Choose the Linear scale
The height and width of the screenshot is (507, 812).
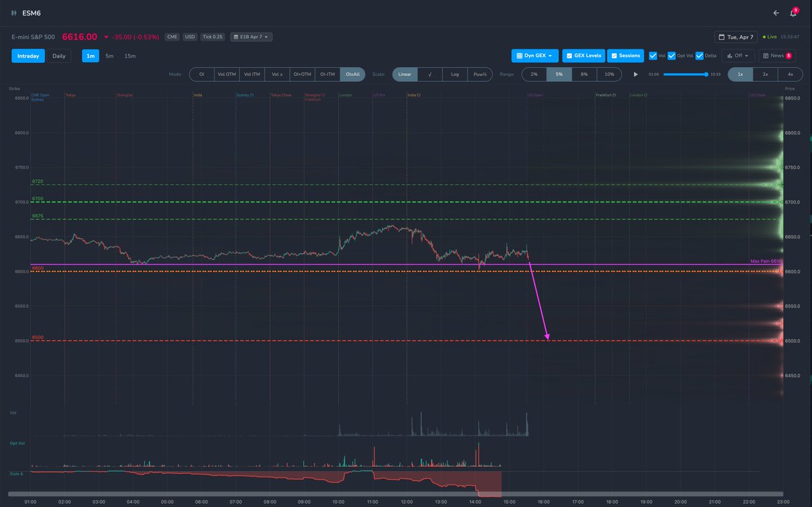click(405, 74)
